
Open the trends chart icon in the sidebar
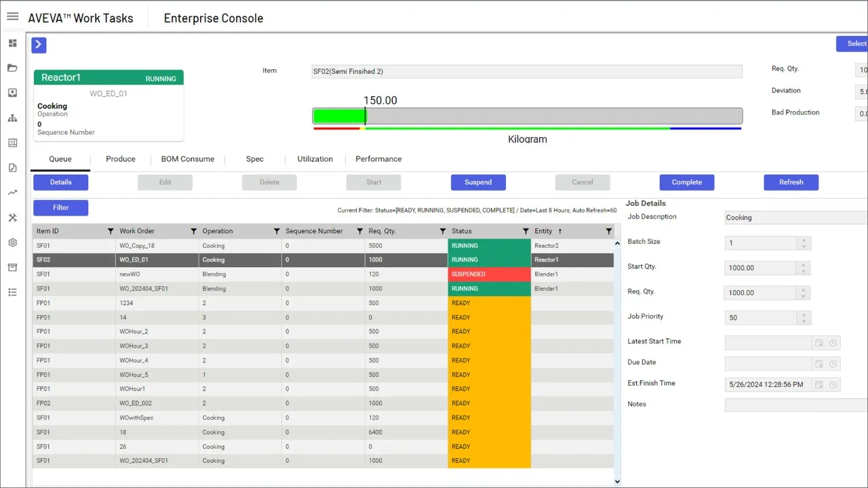(x=12, y=192)
